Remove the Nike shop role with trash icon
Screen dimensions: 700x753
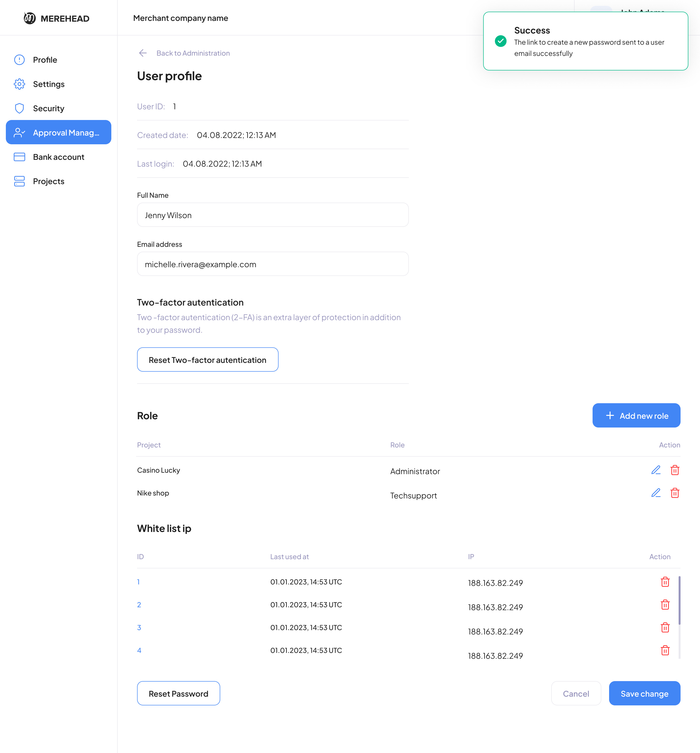(x=675, y=493)
